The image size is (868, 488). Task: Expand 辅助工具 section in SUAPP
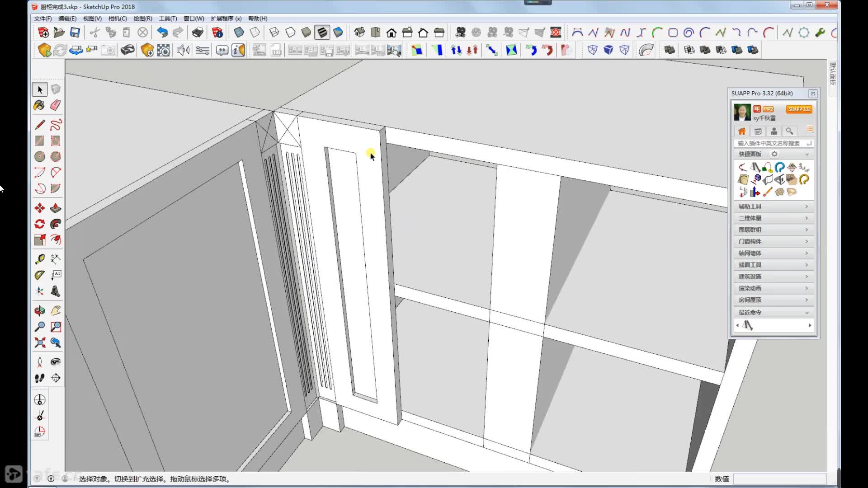[x=774, y=206]
